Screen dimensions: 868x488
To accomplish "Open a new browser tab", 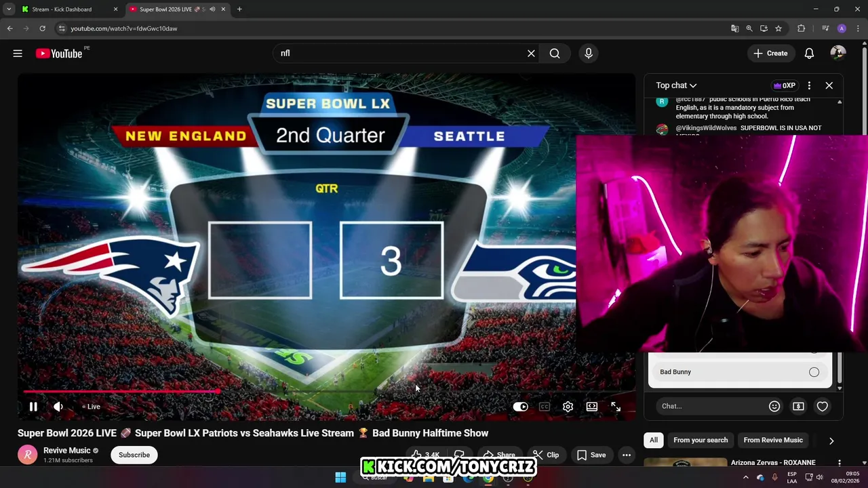I will [239, 9].
